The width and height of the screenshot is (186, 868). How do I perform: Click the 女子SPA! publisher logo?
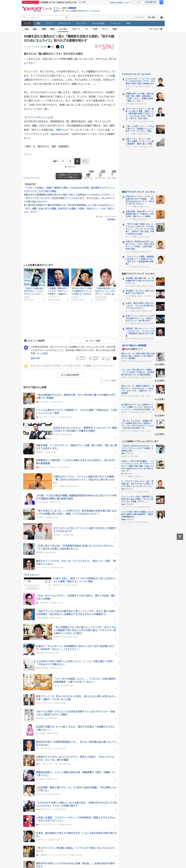click(104, 47)
